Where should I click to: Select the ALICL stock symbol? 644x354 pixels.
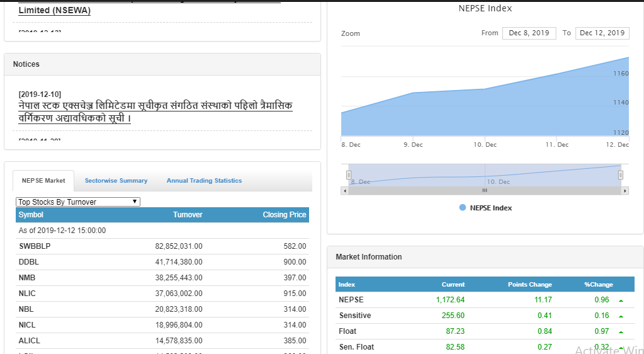click(30, 340)
